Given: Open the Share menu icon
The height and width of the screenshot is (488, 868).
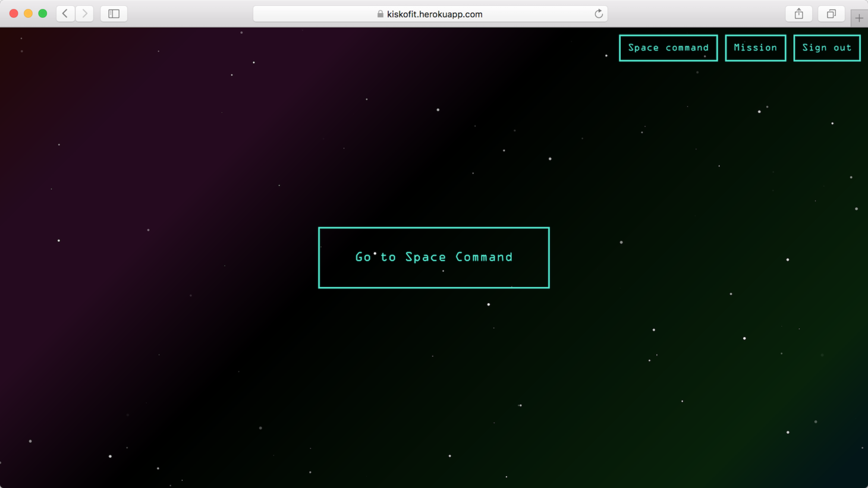Looking at the screenshot, I should point(799,14).
